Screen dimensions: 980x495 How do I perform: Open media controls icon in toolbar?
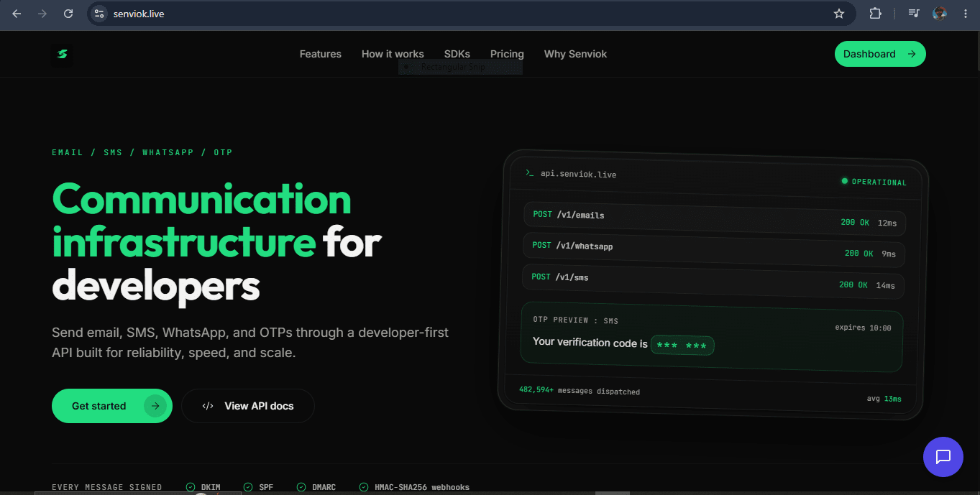click(x=913, y=14)
